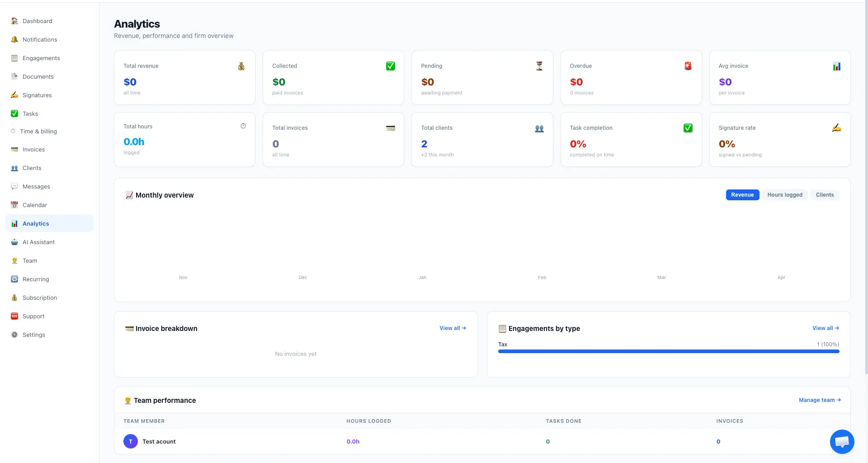Click the Calendar icon in sidebar

(x=14, y=205)
